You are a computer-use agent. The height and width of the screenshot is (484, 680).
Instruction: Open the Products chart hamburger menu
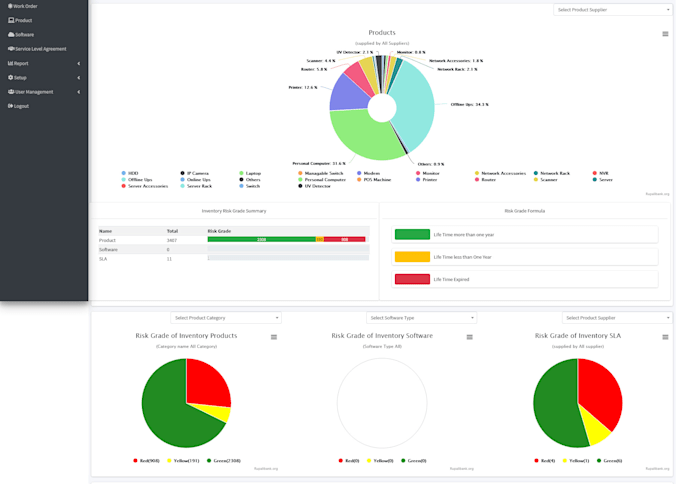pos(665,34)
